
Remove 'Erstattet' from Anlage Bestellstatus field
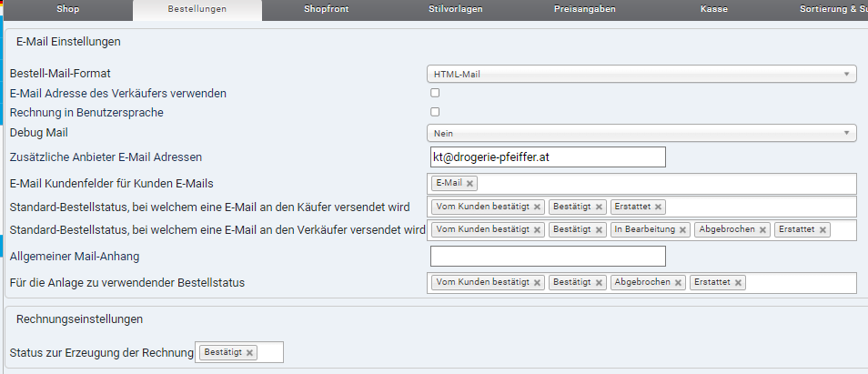(x=738, y=283)
